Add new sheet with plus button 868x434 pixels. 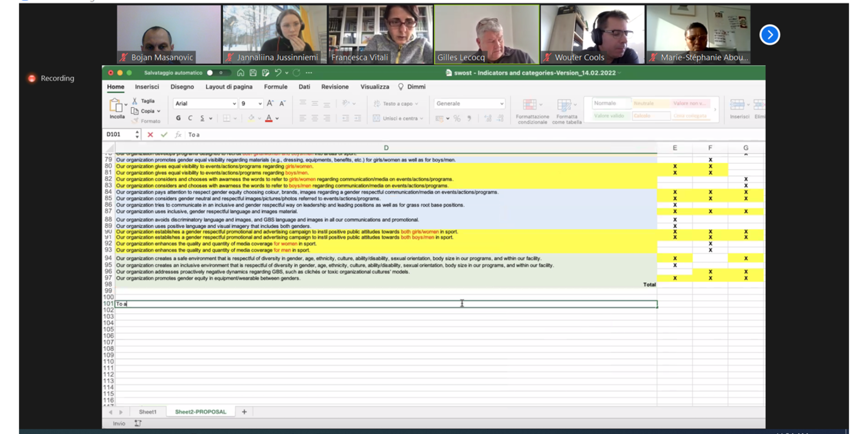[x=244, y=412]
